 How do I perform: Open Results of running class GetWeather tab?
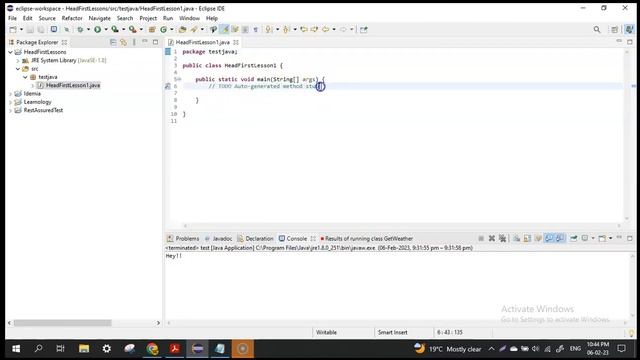[367, 238]
